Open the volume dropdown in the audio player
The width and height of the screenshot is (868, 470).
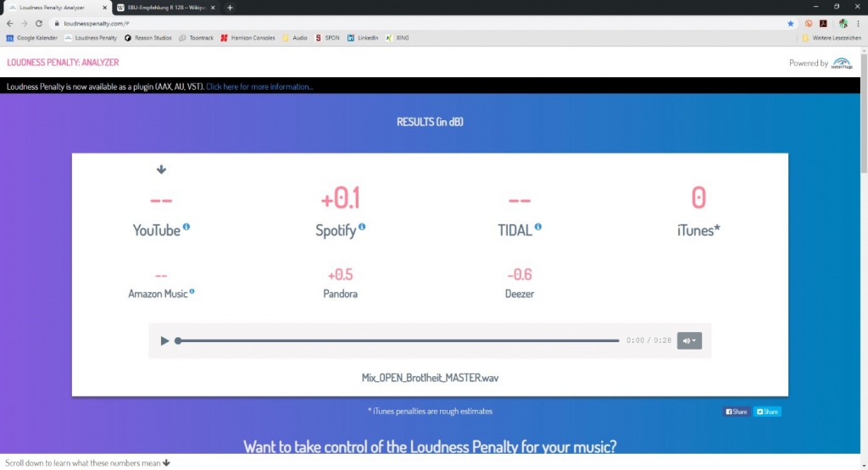click(x=689, y=340)
